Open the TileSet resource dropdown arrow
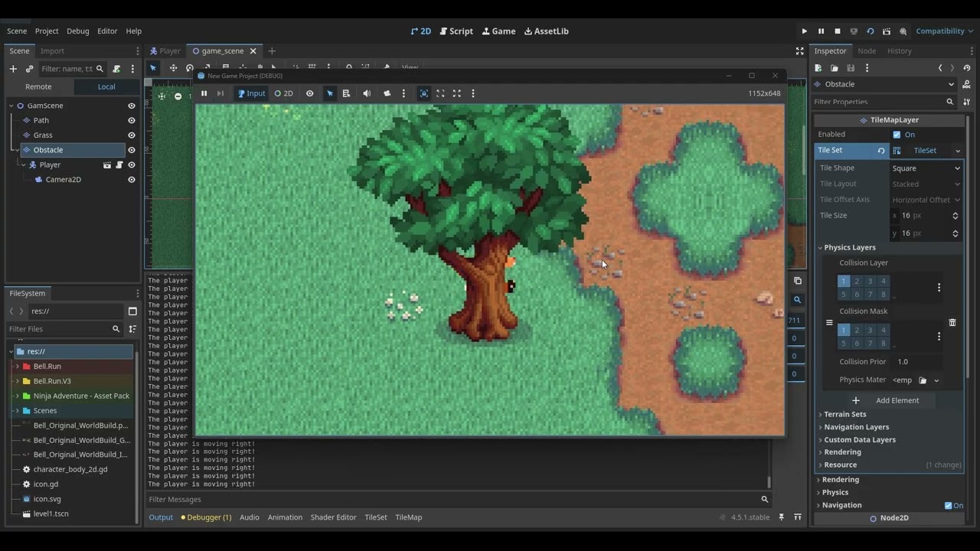980x551 pixels. 957,151
